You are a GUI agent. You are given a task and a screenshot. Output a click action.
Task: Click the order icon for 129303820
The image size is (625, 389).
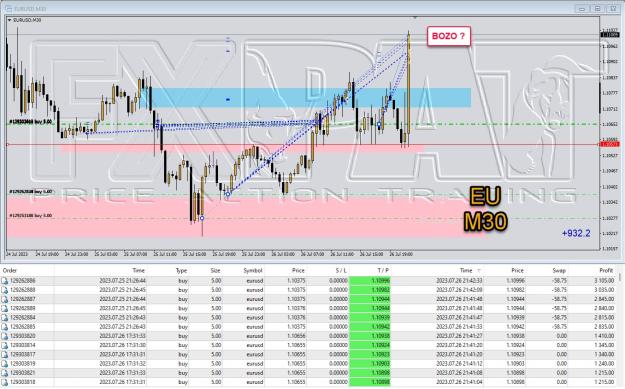5,336
